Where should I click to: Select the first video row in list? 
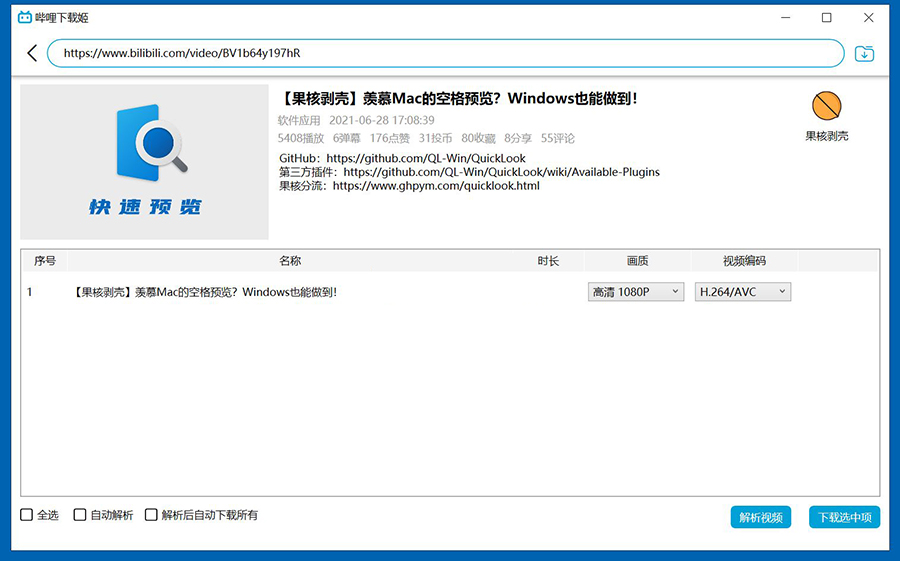coord(300,292)
